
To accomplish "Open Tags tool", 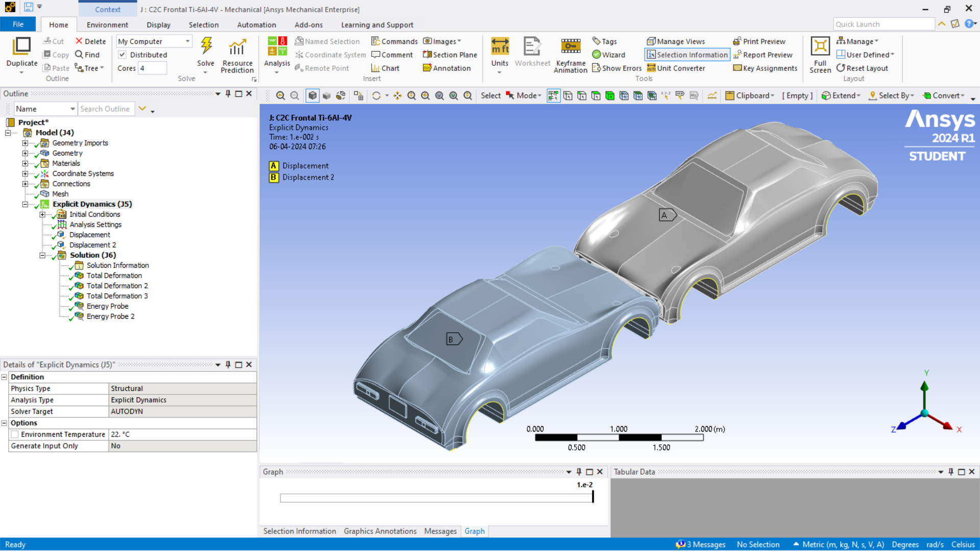I will tap(604, 41).
